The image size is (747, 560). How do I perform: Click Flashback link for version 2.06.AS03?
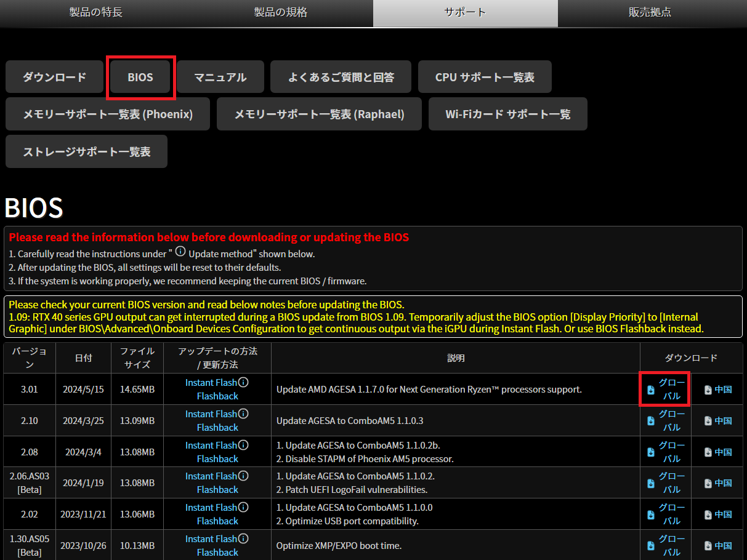click(217, 490)
